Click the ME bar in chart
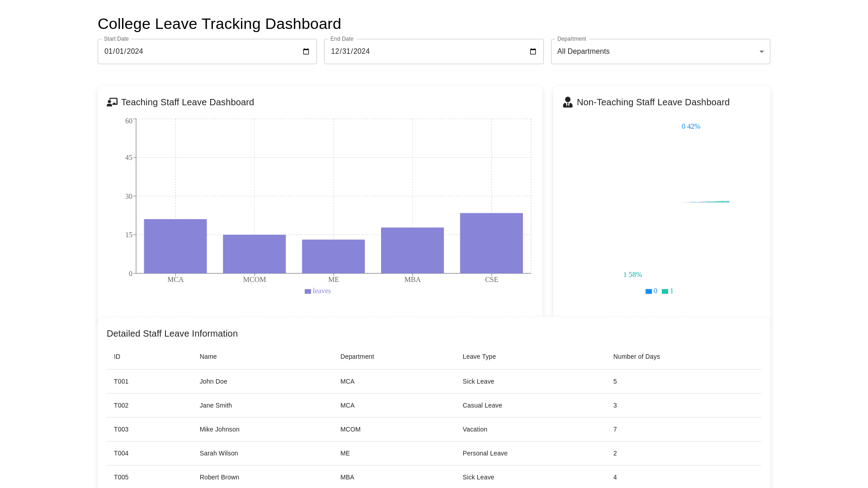The width and height of the screenshot is (868, 488). 334,256
